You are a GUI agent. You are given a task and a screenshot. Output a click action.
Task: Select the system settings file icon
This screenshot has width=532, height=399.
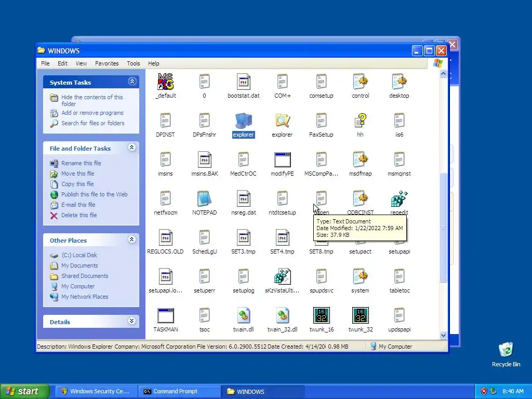pos(360,277)
